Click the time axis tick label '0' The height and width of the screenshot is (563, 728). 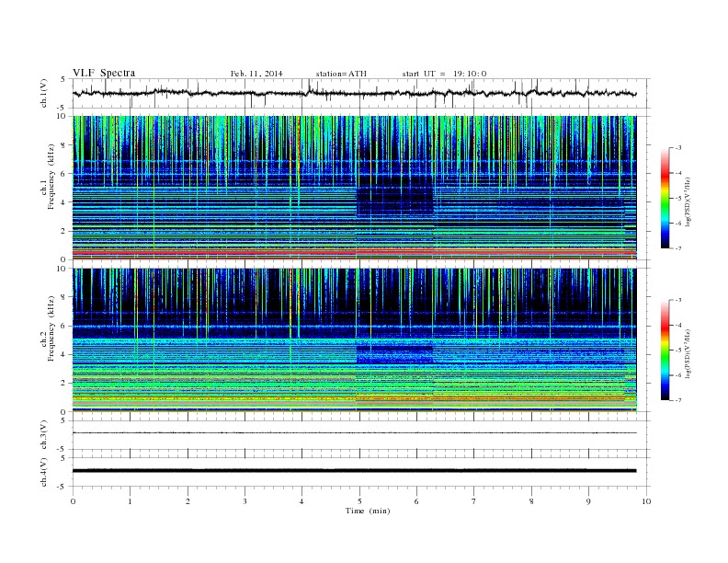coord(73,501)
